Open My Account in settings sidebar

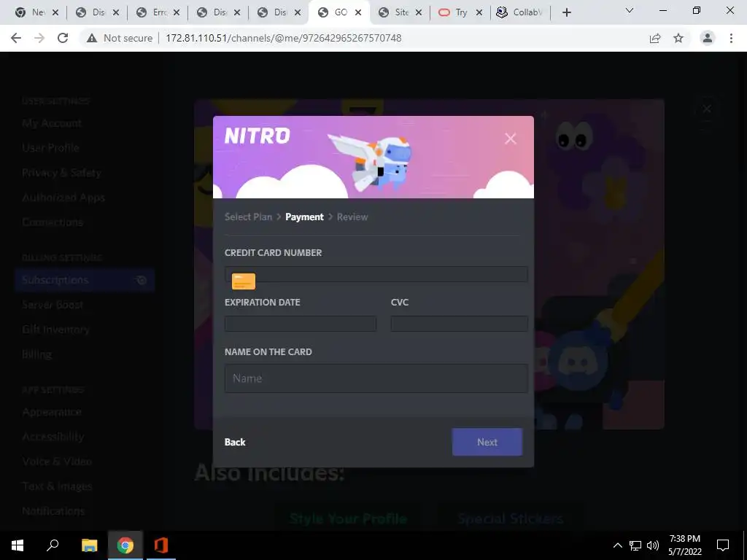point(52,123)
